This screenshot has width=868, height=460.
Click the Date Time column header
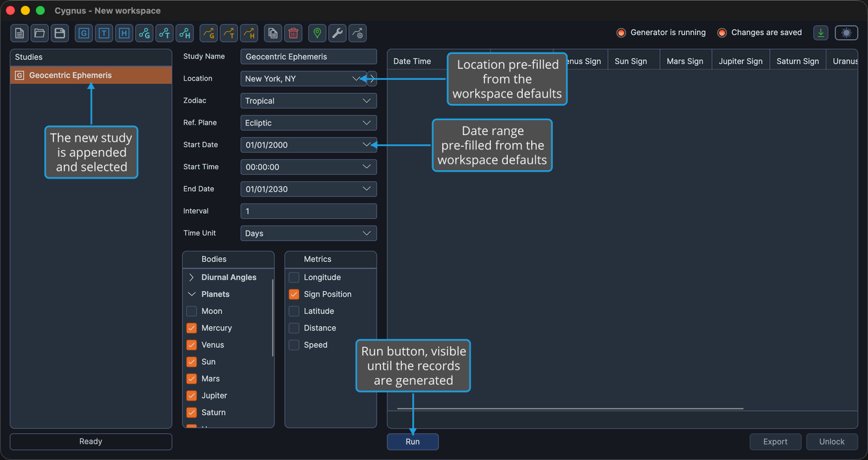(x=412, y=61)
